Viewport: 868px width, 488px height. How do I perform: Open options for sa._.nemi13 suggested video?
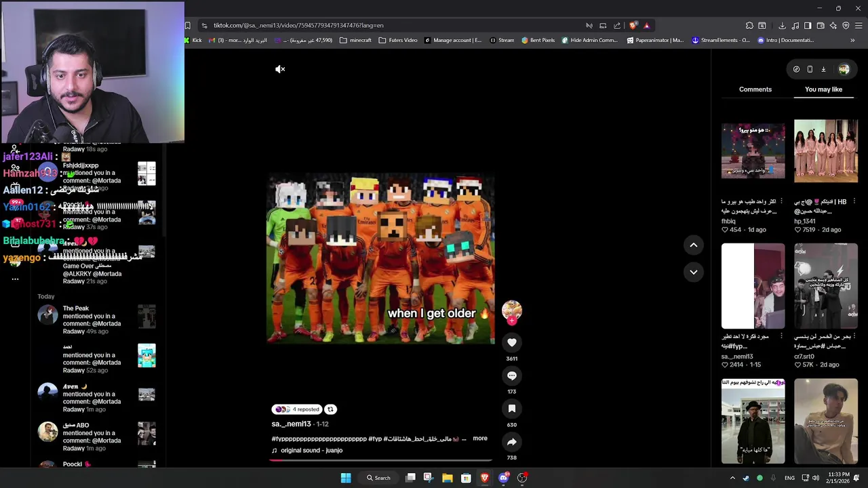tap(782, 336)
